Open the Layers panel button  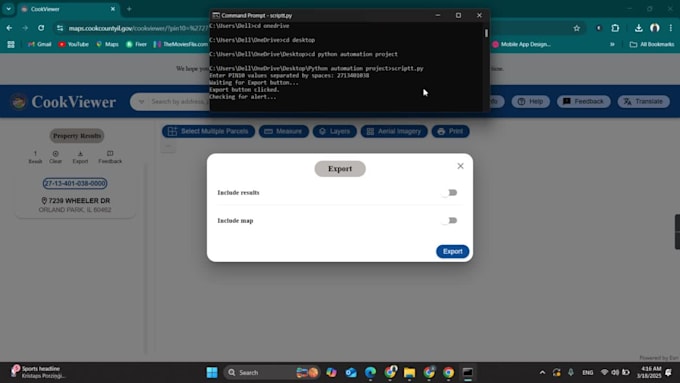point(334,131)
